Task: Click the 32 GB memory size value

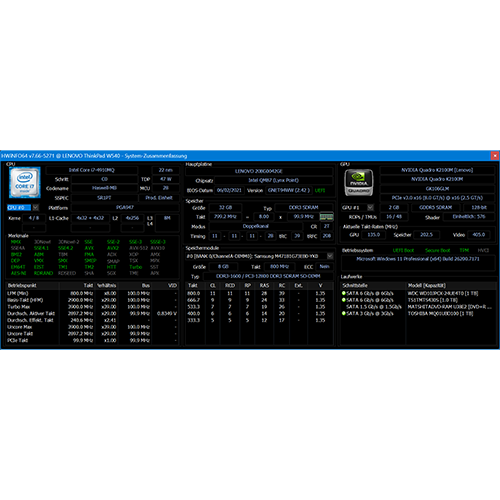Action: click(x=225, y=208)
